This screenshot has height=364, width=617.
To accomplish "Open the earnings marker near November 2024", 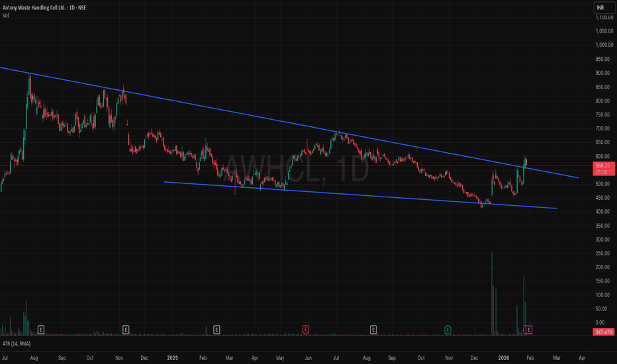I will coord(126,330).
